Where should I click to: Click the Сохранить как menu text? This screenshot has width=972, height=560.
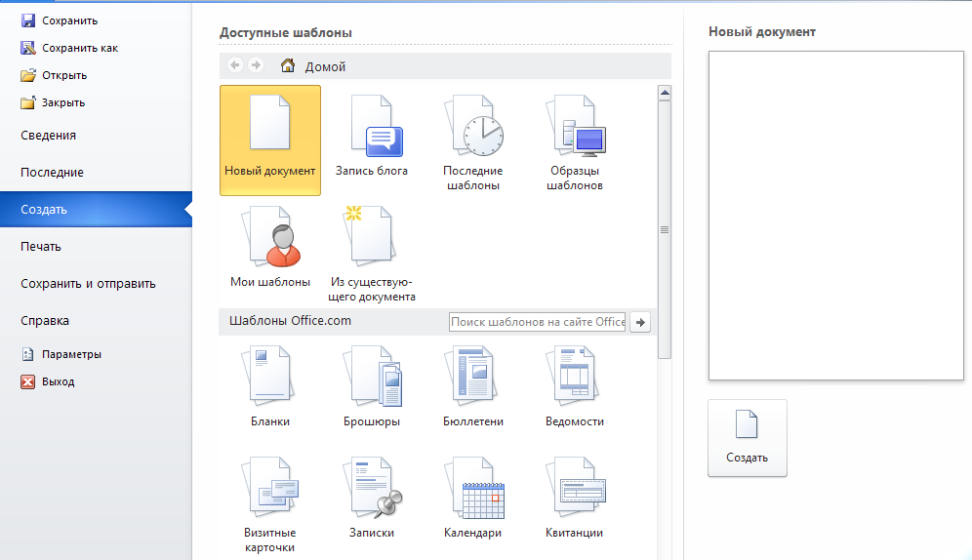80,48
